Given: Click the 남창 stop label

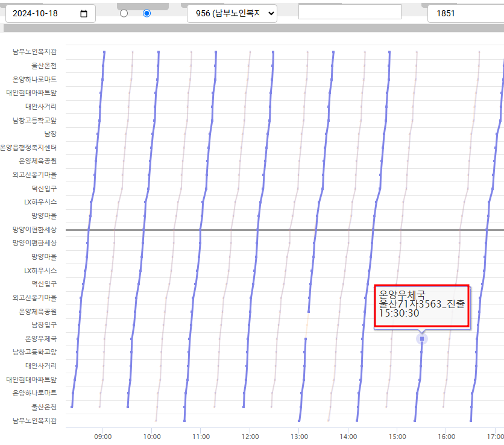Looking at the screenshot, I should tap(51, 133).
